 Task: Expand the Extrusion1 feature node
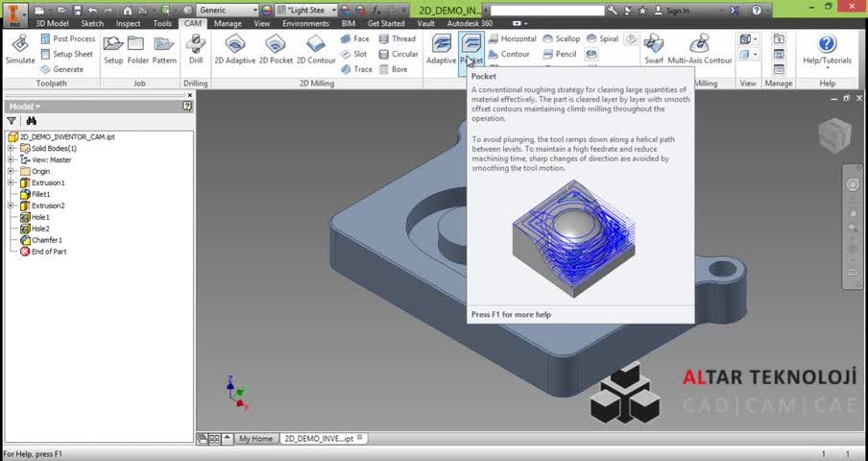pyautogui.click(x=11, y=182)
